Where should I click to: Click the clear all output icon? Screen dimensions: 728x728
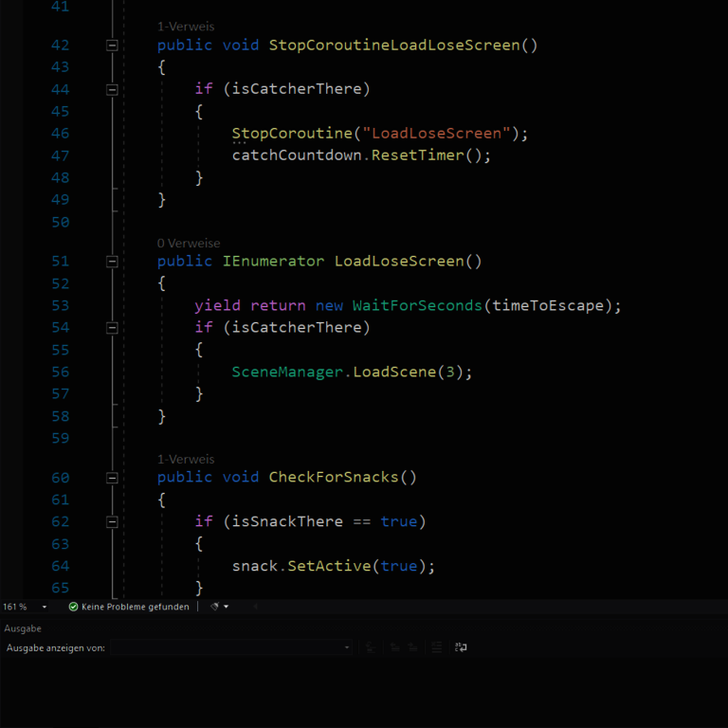click(x=436, y=647)
